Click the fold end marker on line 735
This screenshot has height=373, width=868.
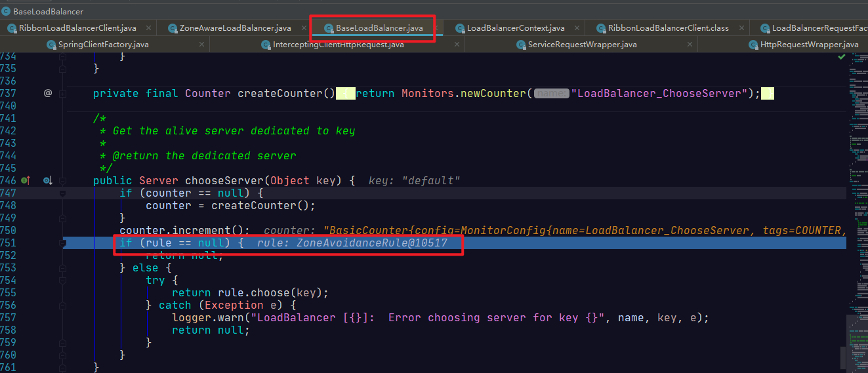(63, 68)
